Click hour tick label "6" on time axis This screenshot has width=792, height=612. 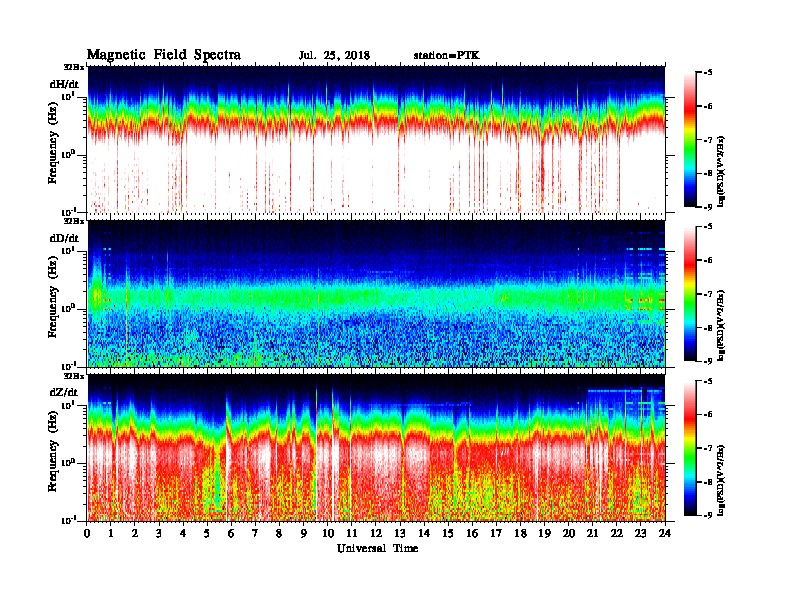coord(231,533)
